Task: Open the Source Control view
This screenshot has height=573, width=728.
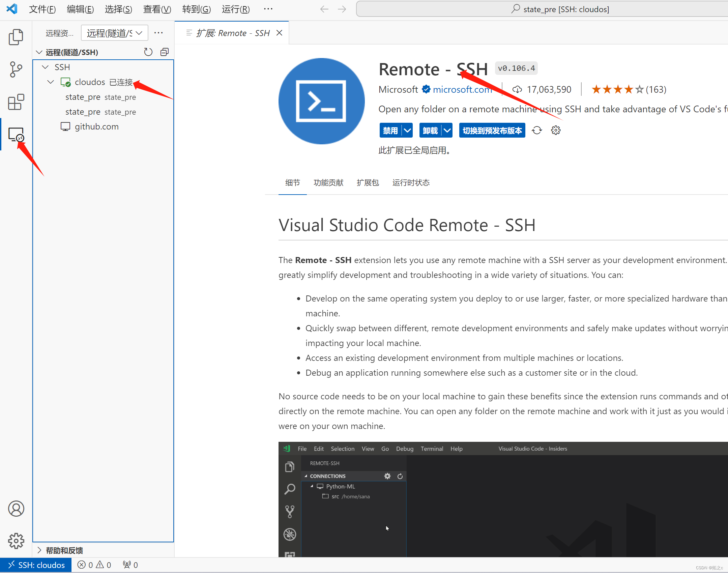Action: pos(16,69)
